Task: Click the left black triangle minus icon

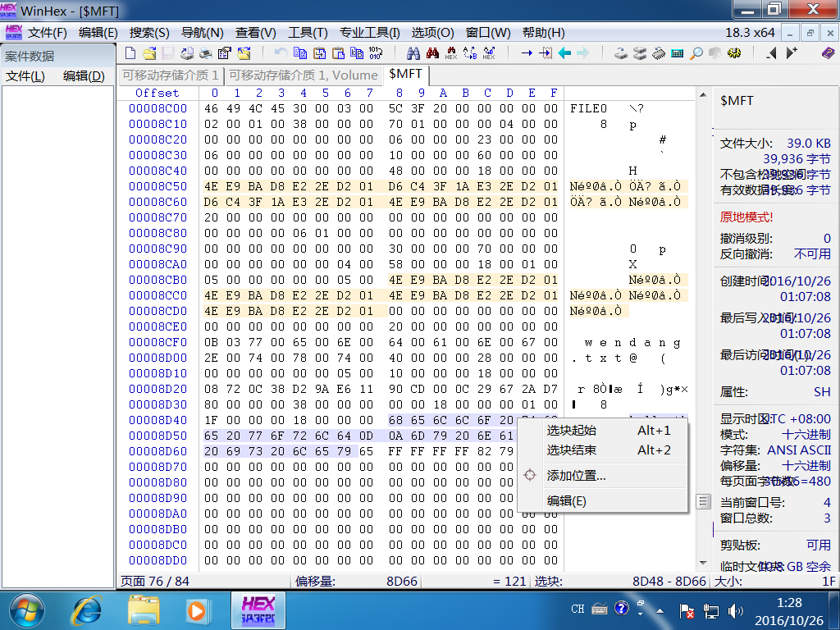Action: (771, 53)
